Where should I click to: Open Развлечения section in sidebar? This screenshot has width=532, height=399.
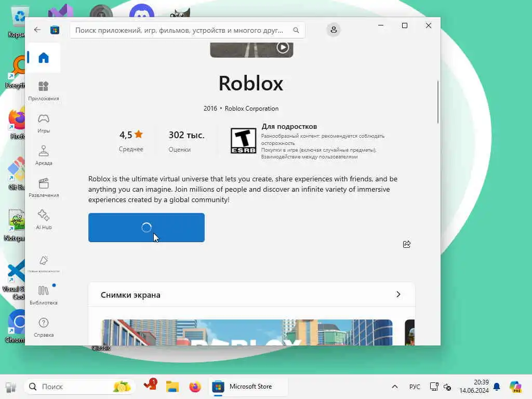tap(44, 188)
